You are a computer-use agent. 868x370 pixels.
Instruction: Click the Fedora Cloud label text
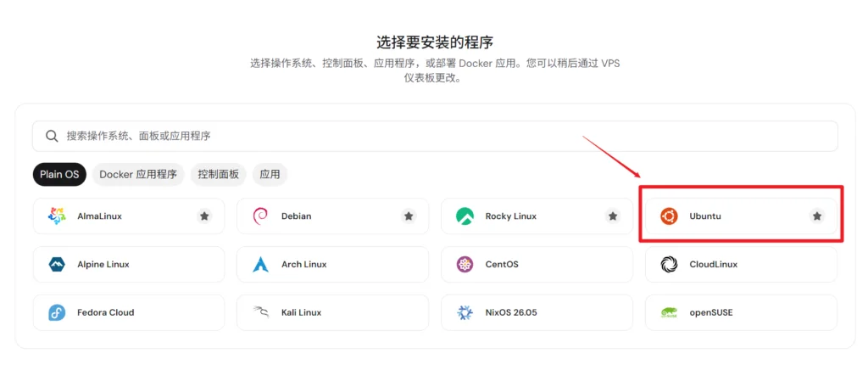(106, 312)
